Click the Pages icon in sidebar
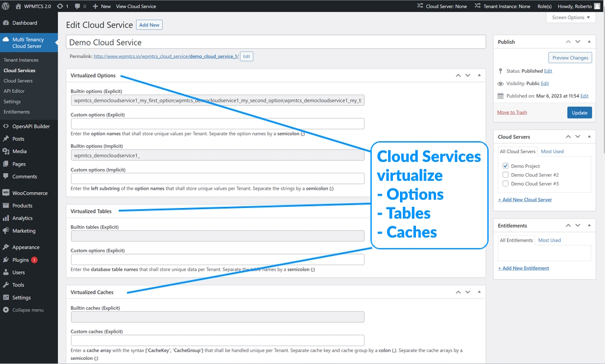 (x=6, y=164)
